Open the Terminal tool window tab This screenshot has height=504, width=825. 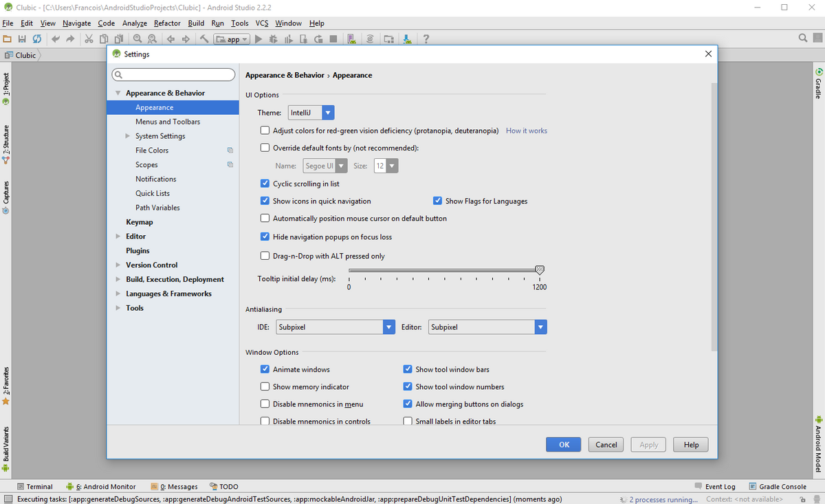[x=35, y=486]
